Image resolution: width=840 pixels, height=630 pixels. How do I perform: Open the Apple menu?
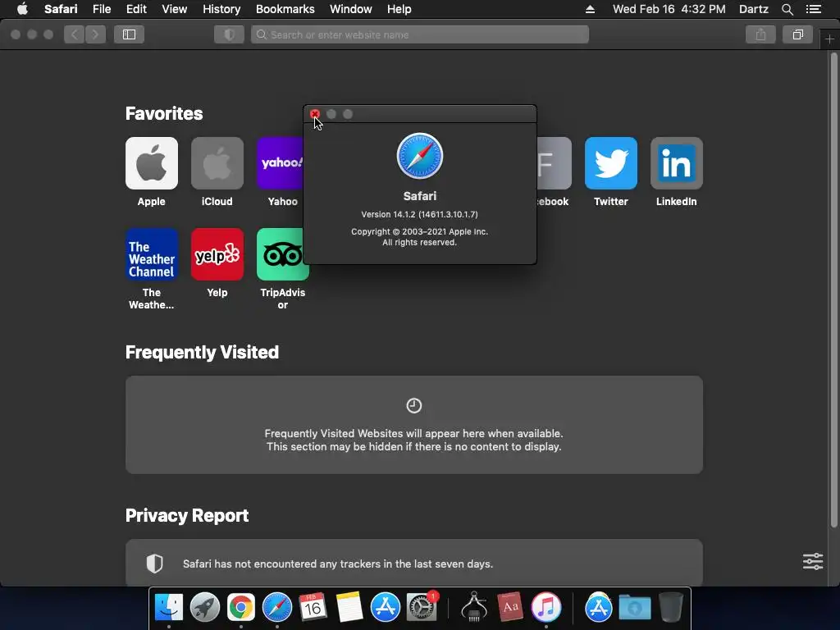coord(22,9)
